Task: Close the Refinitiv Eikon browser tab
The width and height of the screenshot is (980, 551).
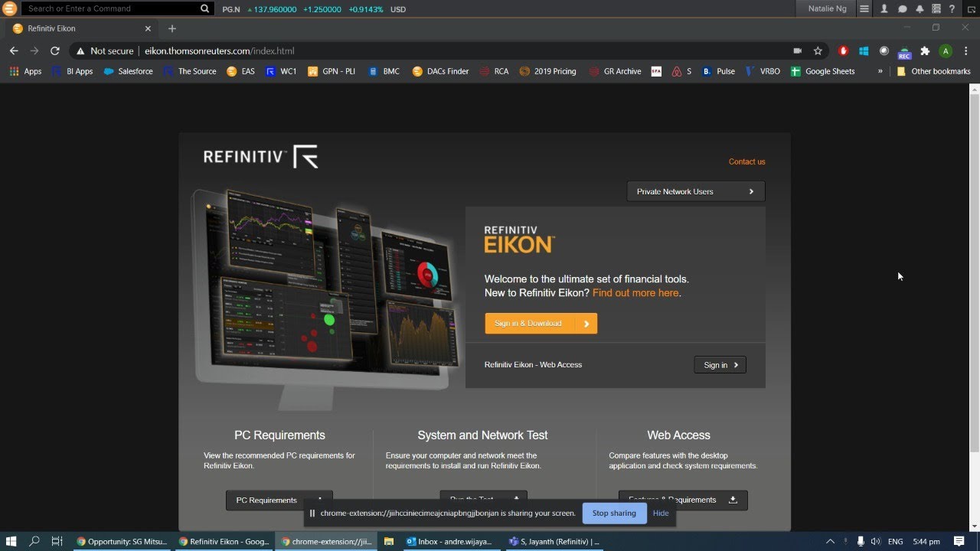Action: (148, 28)
